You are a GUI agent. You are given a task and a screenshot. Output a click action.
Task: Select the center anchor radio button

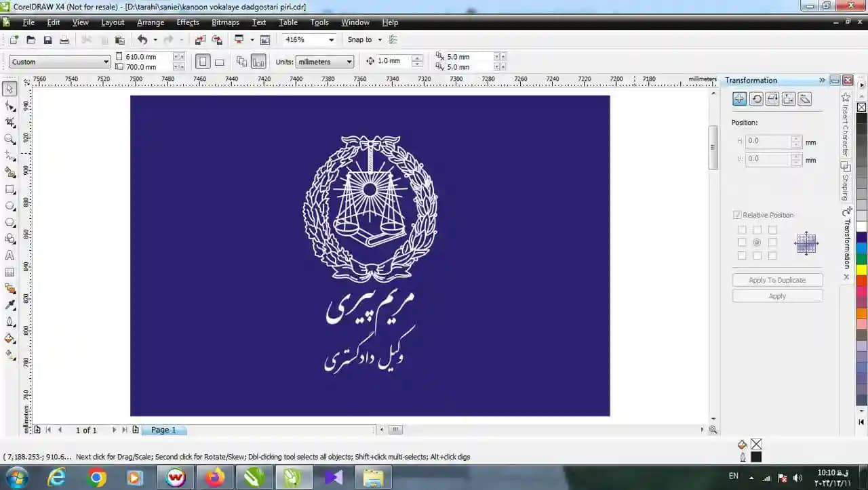tap(757, 243)
